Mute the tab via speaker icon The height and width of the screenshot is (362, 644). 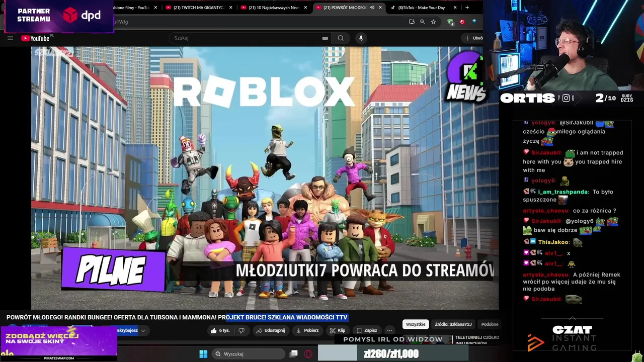pyautogui.click(x=372, y=8)
